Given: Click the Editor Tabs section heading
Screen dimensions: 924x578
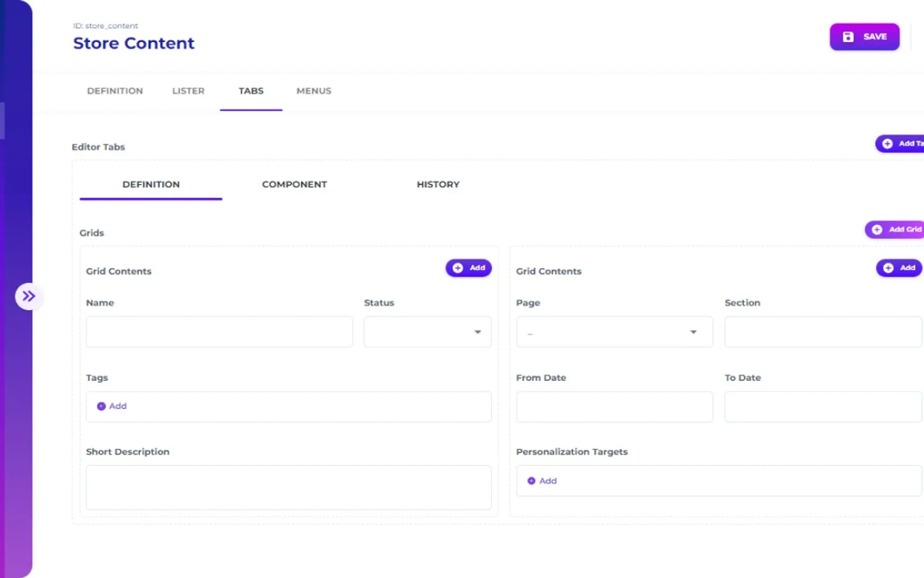Looking at the screenshot, I should (98, 147).
